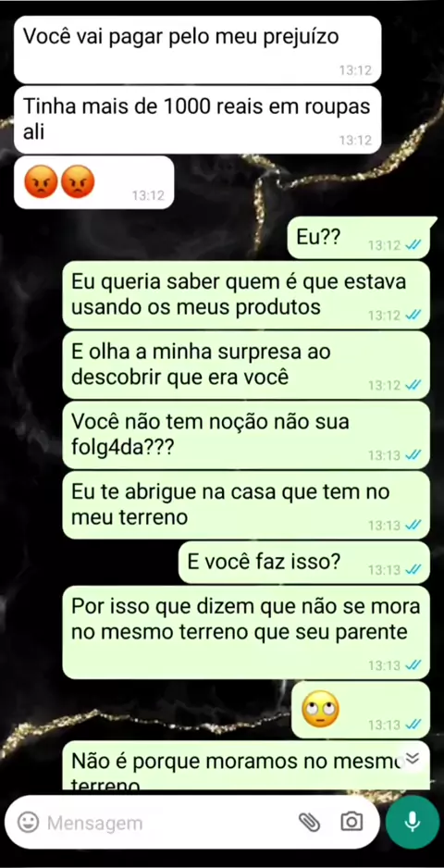Tap the scroll-to-bottom double chevron
This screenshot has width=444, height=868.
coord(412,759)
